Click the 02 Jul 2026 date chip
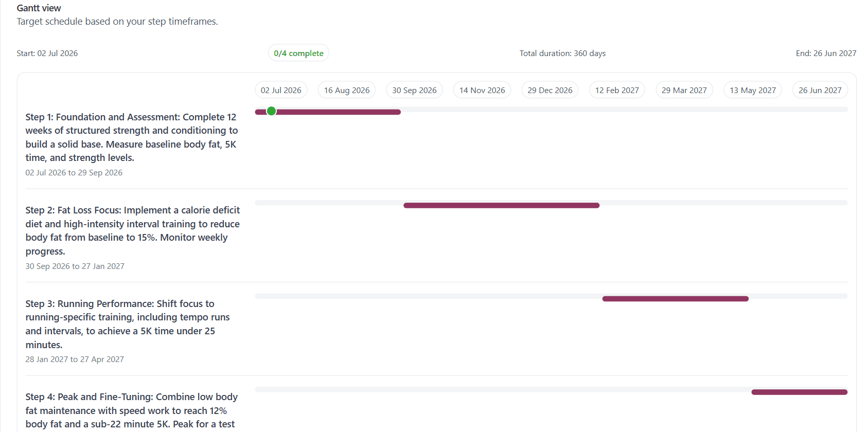Image resolution: width=868 pixels, height=432 pixels. [x=281, y=90]
